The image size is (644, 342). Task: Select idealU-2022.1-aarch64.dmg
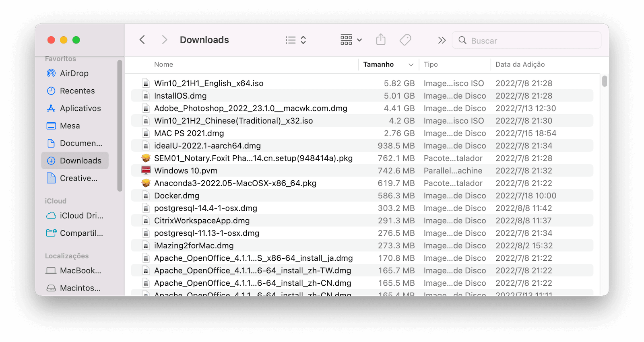[362, 146]
